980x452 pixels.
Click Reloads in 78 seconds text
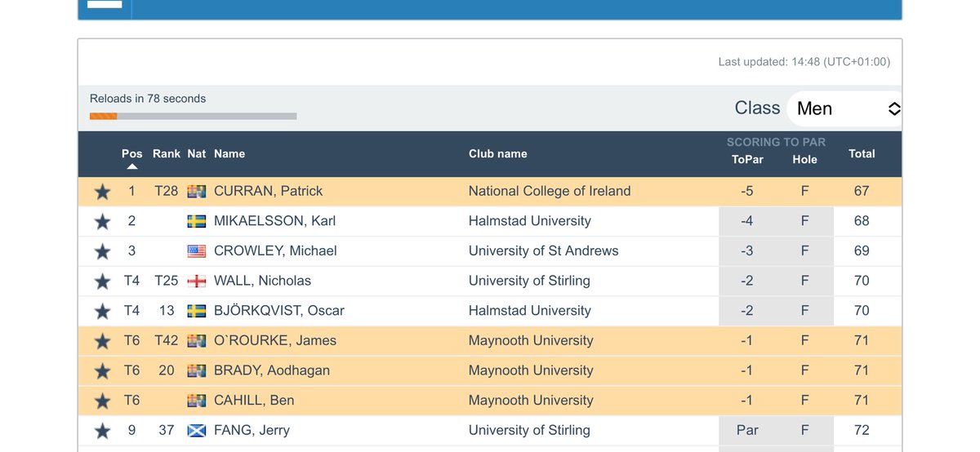148,99
